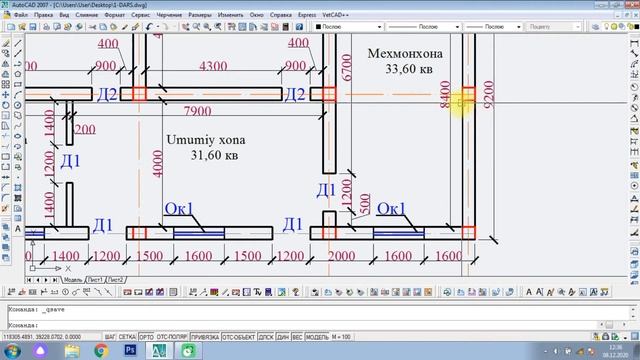The width and height of the screenshot is (640, 360).
Task: Select the Explode tool
Action: point(6,208)
